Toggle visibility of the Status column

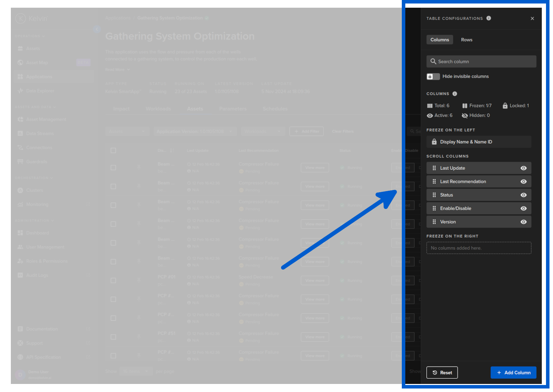(x=523, y=195)
